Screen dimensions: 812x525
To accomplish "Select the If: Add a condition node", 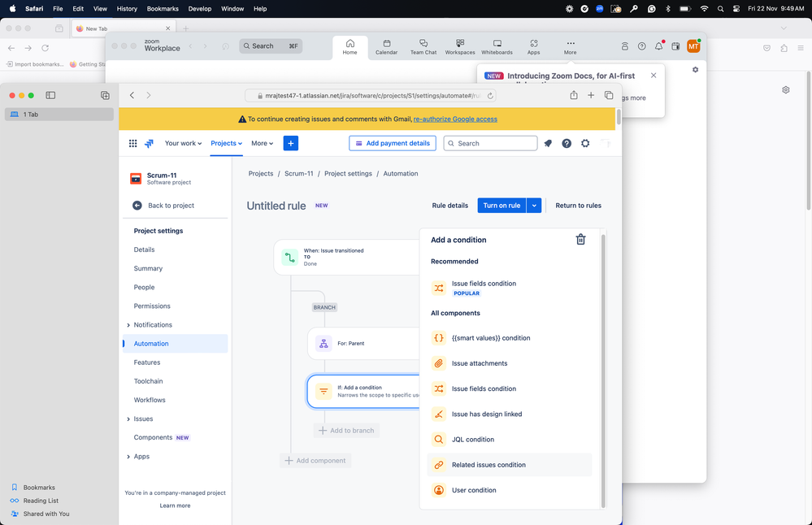I will 363,392.
